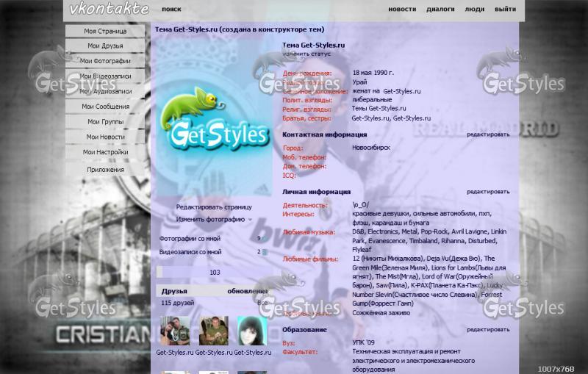588x374 pixels.
Task: Open friend avatar of dark-haired woman
Action: pos(251,331)
